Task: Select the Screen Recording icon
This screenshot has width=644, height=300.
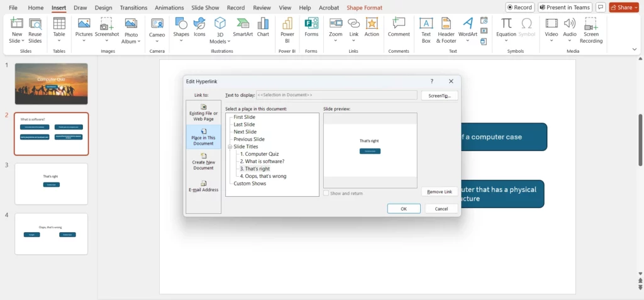Action: click(x=591, y=28)
